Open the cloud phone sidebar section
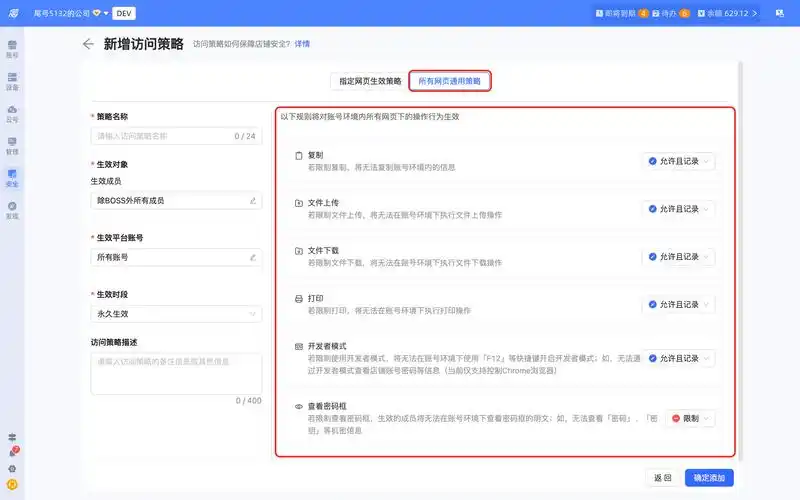This screenshot has height=500, width=800. pos(12,114)
